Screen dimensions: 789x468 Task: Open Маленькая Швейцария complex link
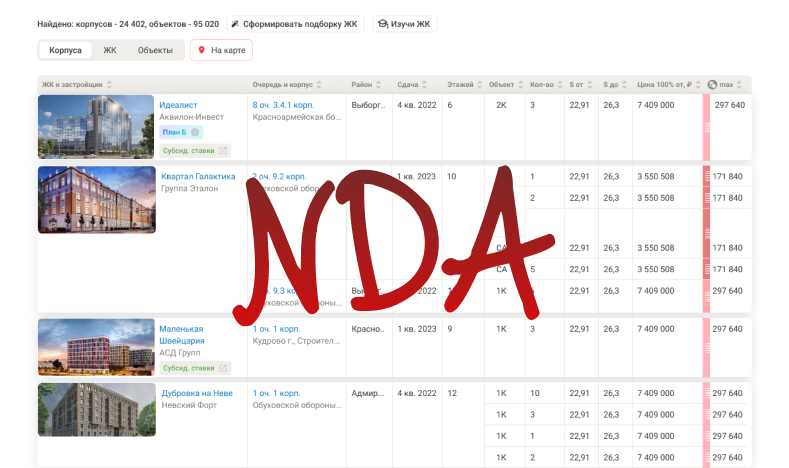click(182, 335)
